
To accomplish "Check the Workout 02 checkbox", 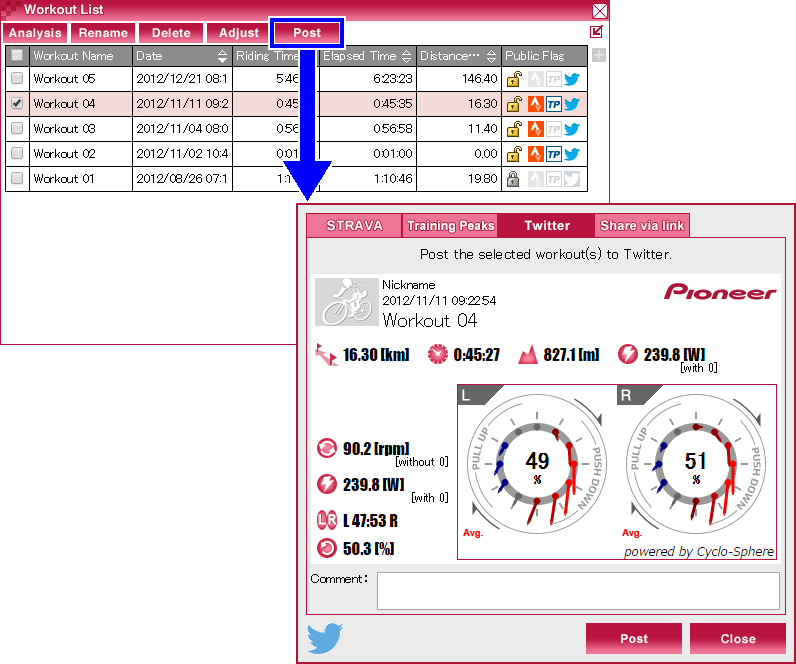I will (17, 153).
